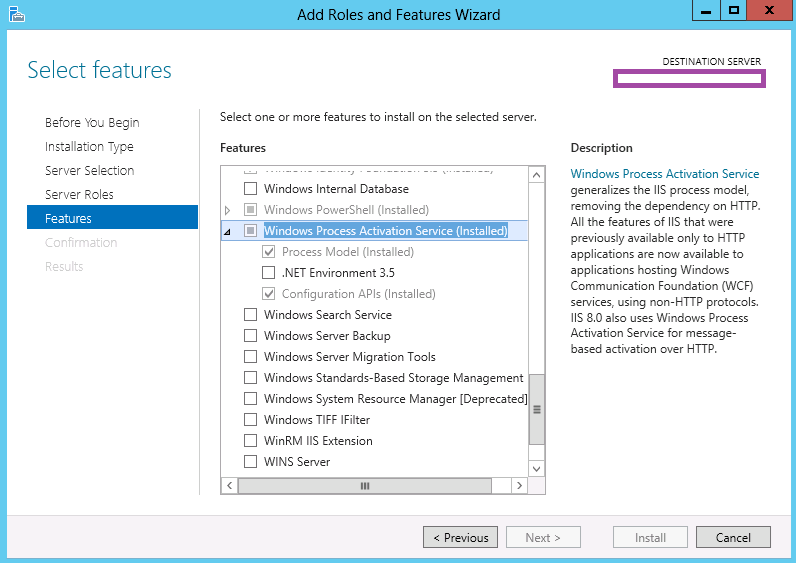Check the Windows Internal Database checkbox
This screenshot has height=563, width=796.
250,189
